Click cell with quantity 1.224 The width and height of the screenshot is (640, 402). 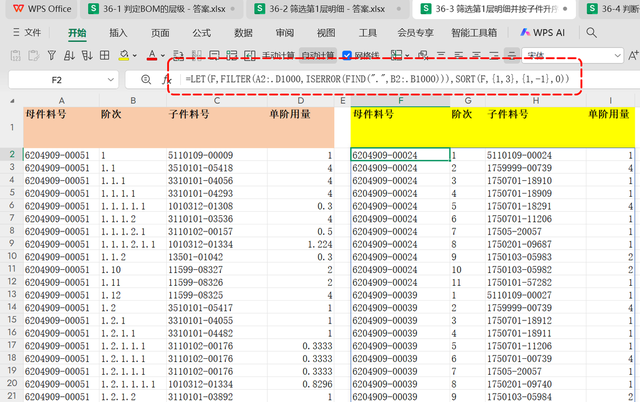coord(300,244)
